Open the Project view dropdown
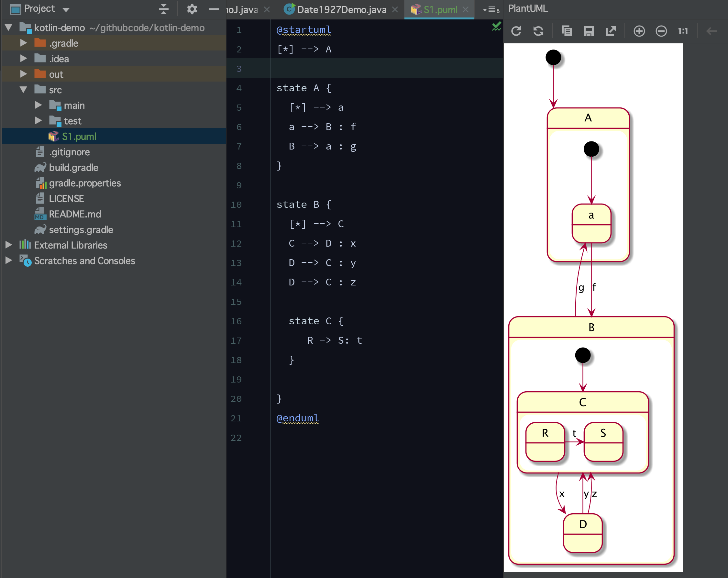Screen dimensions: 728x578 point(66,9)
